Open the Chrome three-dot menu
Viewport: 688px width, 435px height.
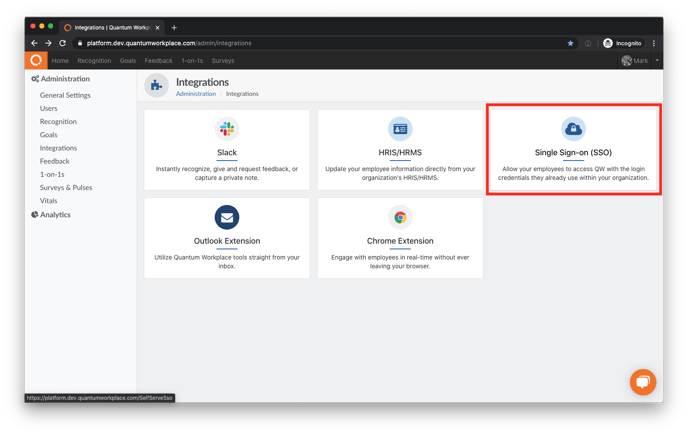(654, 43)
